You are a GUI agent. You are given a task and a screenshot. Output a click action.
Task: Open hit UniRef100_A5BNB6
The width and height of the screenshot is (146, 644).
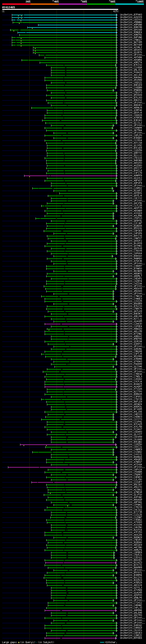point(131,22)
